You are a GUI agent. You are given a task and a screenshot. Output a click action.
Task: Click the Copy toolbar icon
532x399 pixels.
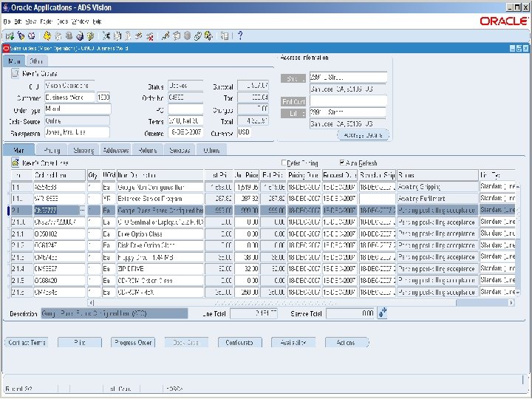tap(117, 35)
